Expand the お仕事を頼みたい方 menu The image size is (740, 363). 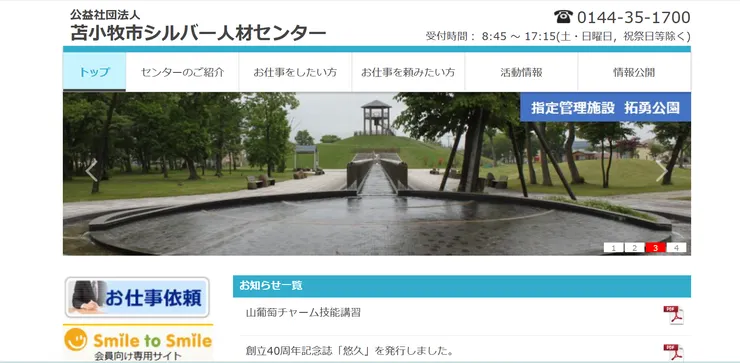[408, 72]
